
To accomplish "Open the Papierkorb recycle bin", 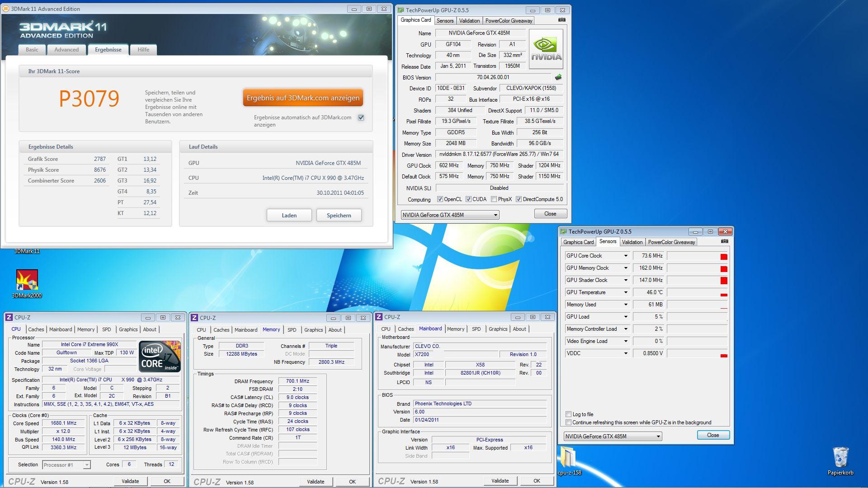I will pyautogui.click(x=840, y=461).
